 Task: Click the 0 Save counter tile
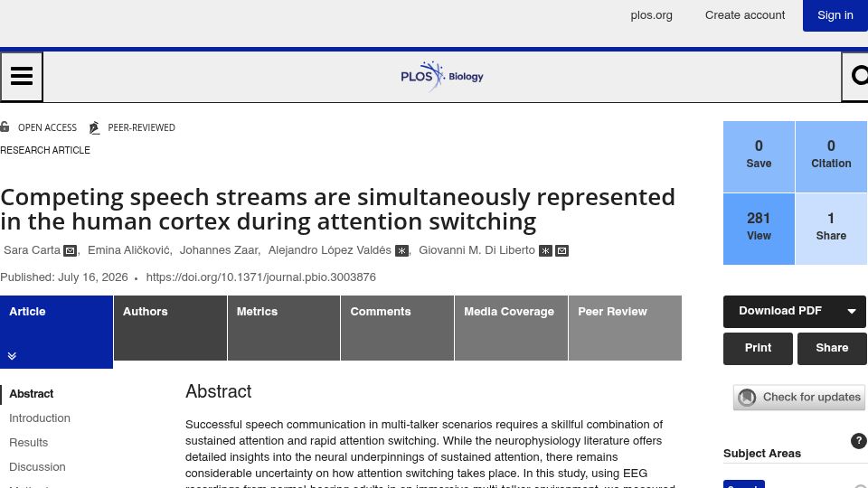[x=759, y=156]
